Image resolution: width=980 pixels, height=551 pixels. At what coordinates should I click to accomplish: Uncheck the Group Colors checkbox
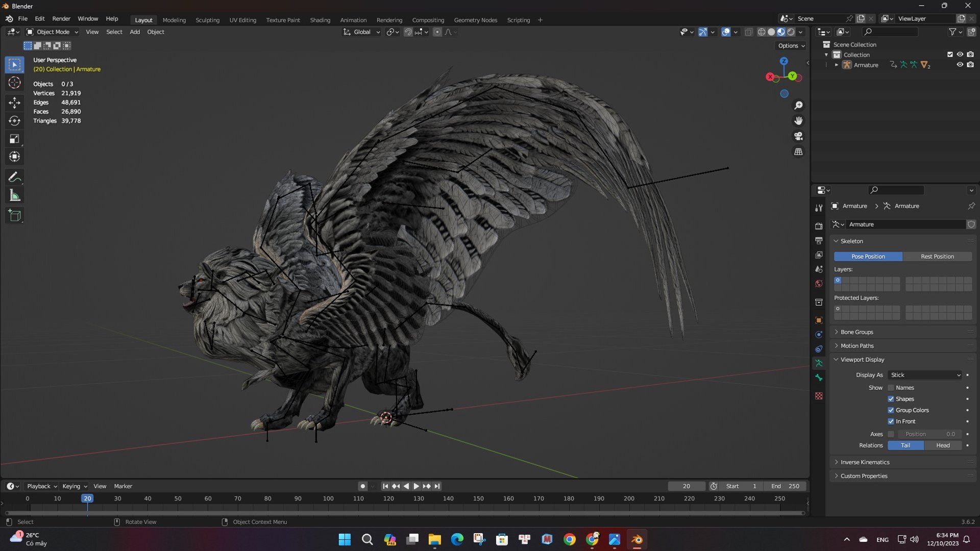[891, 410]
